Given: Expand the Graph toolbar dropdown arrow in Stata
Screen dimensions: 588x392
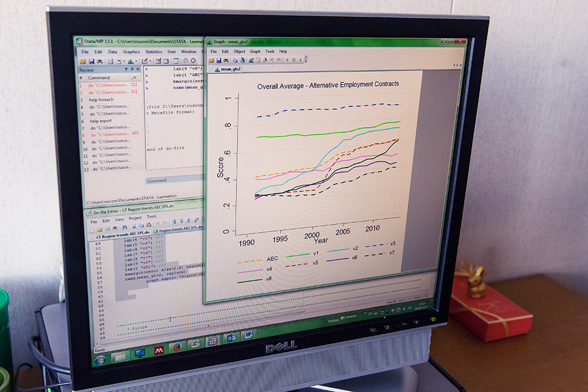Looking at the screenshot, I should pos(136,61).
